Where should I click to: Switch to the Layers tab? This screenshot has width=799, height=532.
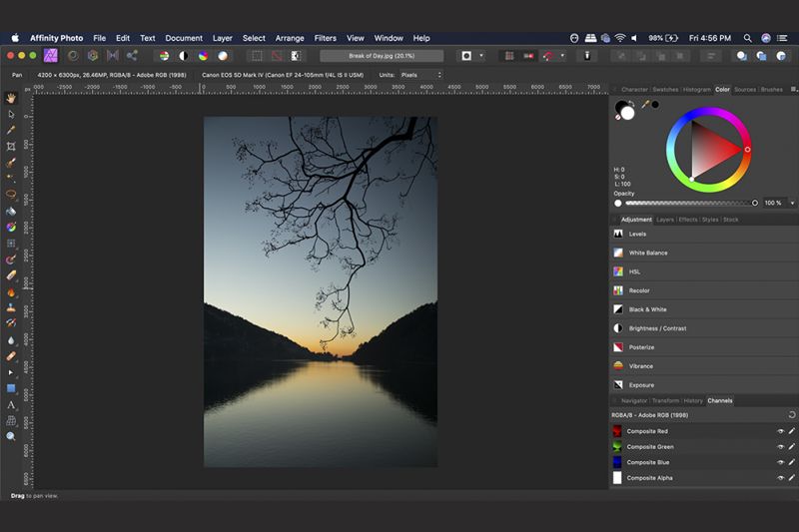665,220
